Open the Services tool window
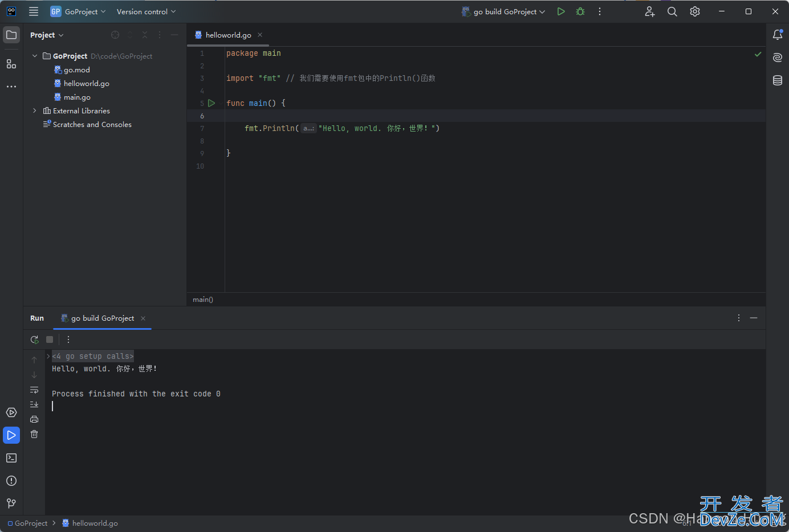The width and height of the screenshot is (789, 532). [11, 412]
